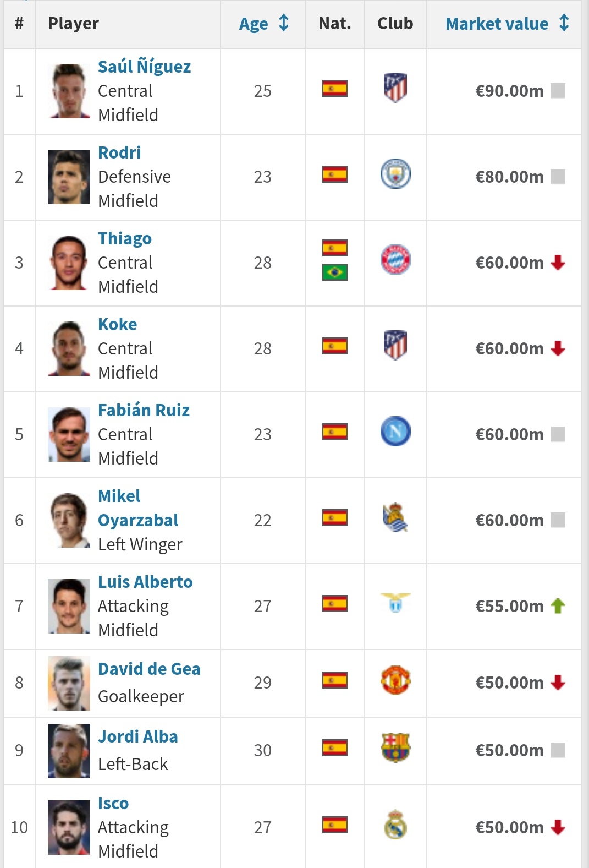Click Rodri's player portrait thumbnail
The height and width of the screenshot is (868, 589).
point(69,177)
